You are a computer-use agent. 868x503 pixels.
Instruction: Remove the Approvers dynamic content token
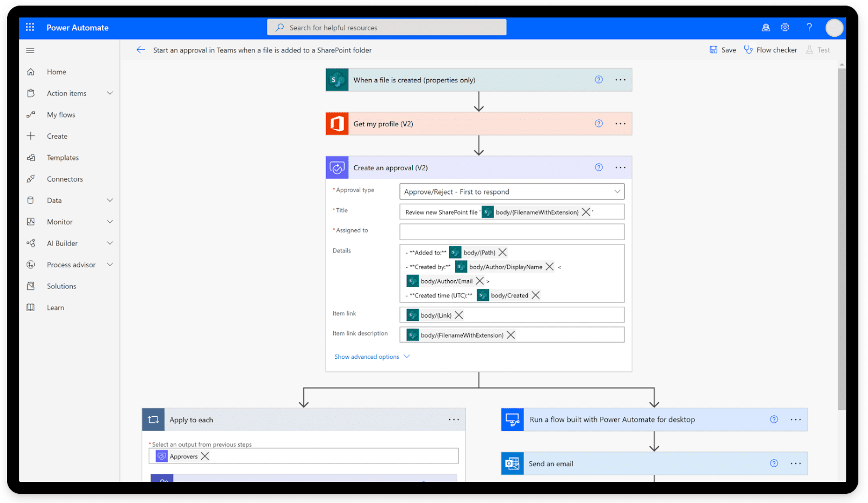click(205, 456)
